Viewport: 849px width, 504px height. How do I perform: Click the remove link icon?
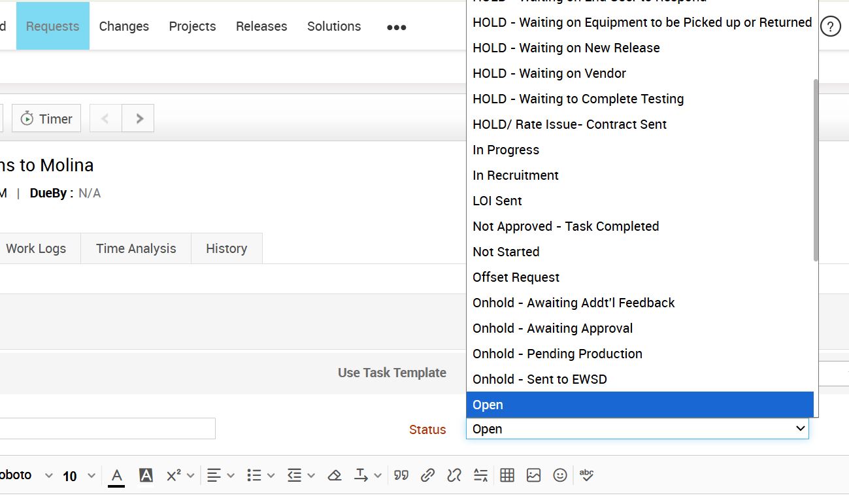454,476
